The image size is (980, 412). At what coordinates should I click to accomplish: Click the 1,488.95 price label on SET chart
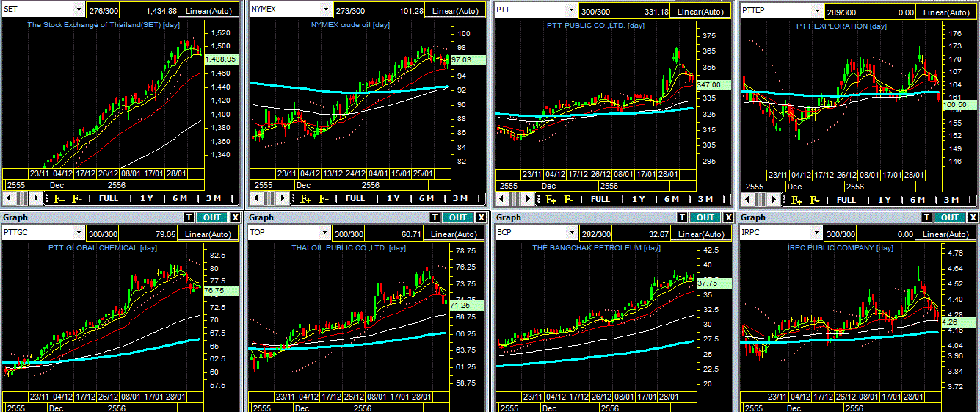click(x=220, y=59)
